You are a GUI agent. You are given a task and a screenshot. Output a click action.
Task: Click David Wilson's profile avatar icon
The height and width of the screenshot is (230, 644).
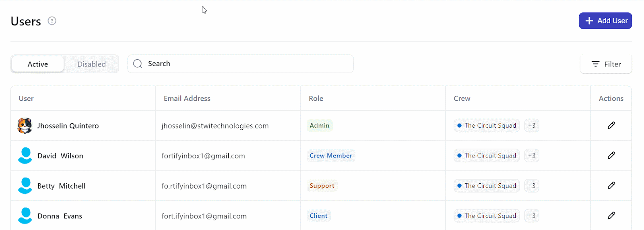point(25,155)
